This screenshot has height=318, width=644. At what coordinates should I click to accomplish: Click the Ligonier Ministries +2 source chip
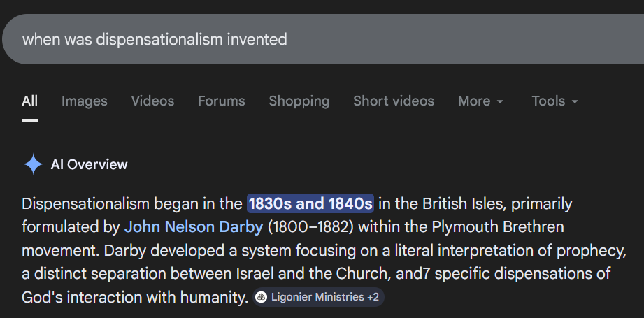tap(319, 297)
